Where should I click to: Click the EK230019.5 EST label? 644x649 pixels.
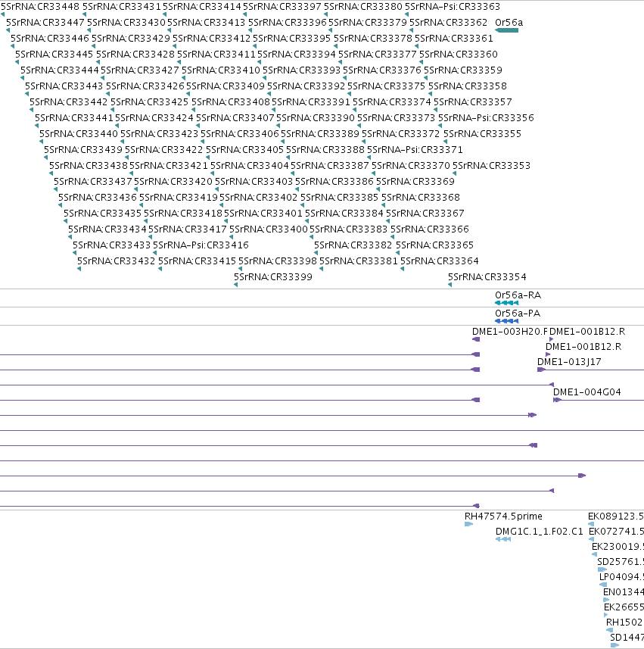618,546
